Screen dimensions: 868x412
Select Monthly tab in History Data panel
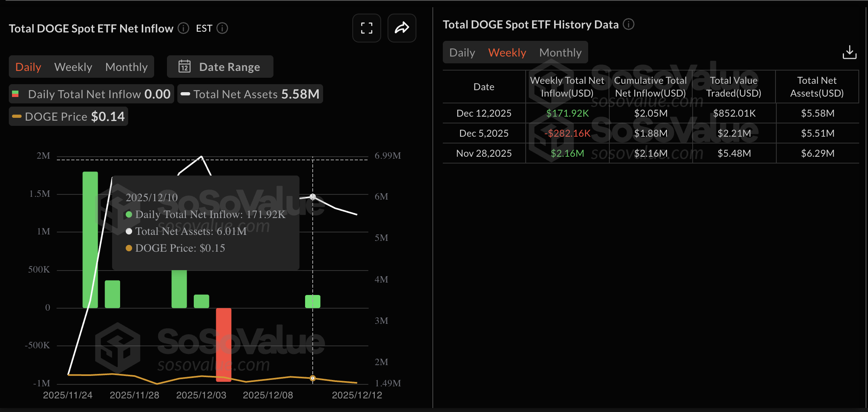point(561,52)
